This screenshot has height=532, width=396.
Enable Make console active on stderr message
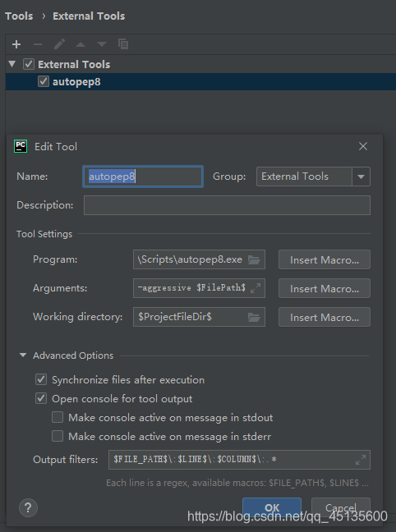(x=58, y=436)
